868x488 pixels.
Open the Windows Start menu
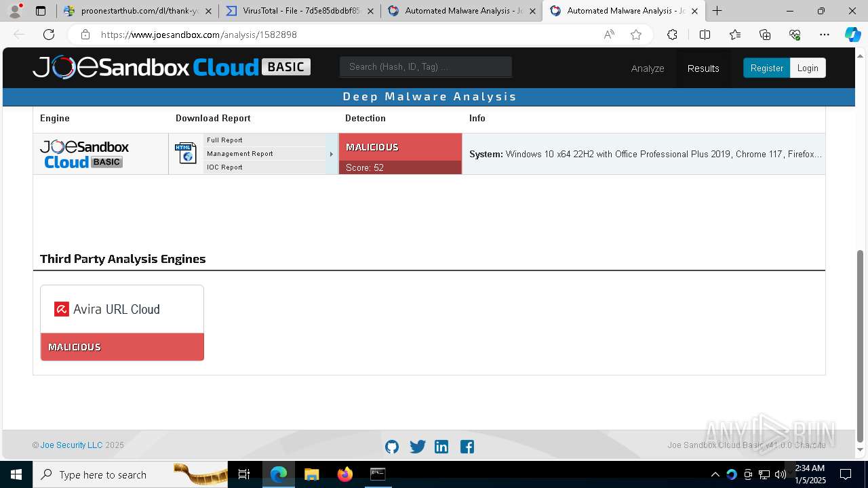pos(16,474)
